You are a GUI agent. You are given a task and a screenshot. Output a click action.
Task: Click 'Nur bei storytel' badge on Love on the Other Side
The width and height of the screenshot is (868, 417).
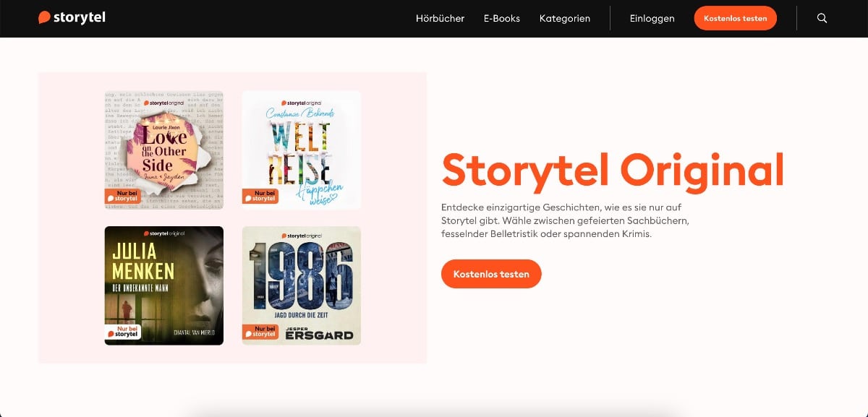(124, 196)
